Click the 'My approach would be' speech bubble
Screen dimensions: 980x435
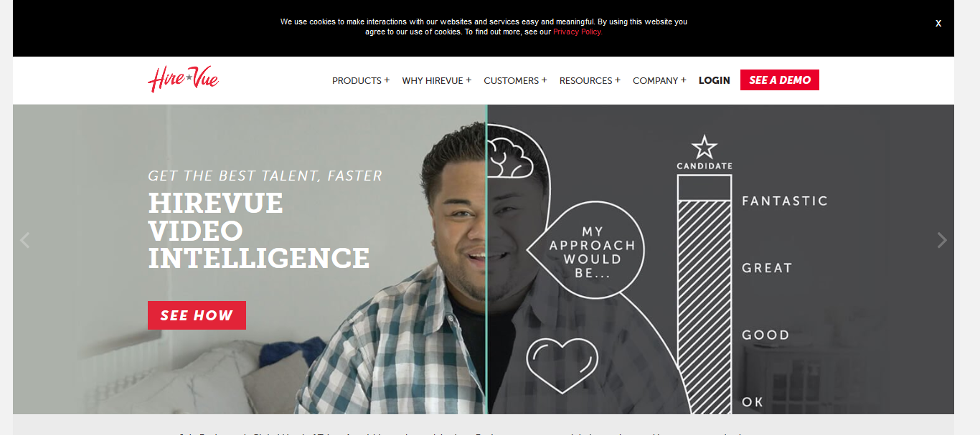click(586, 252)
